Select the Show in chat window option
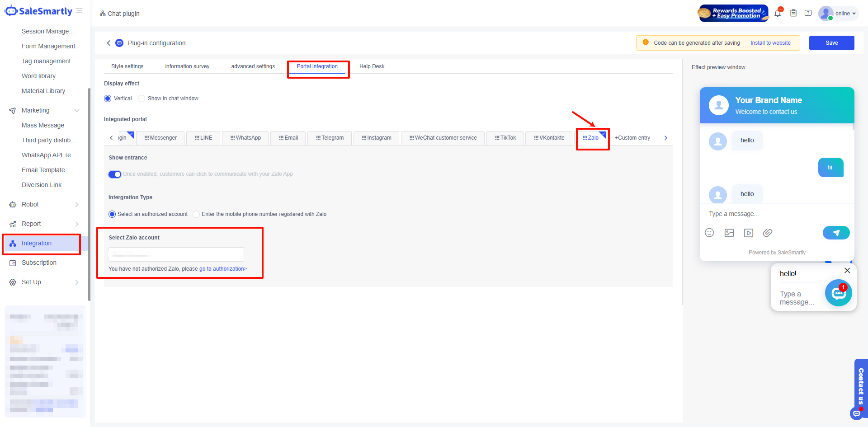Viewport: 868px width, 427px height. click(142, 99)
